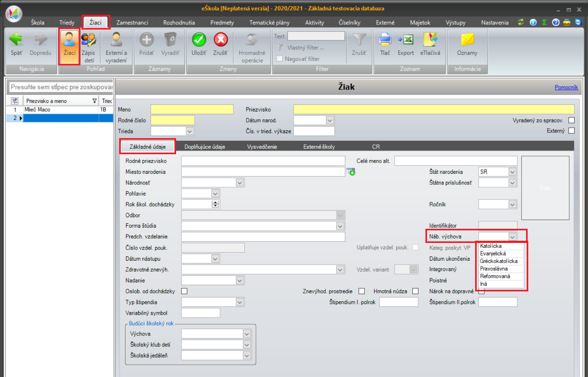Toggle Uplatňuje vzdel. pouk. checkbox
Viewport: 588px width, 377px height.
(415, 247)
